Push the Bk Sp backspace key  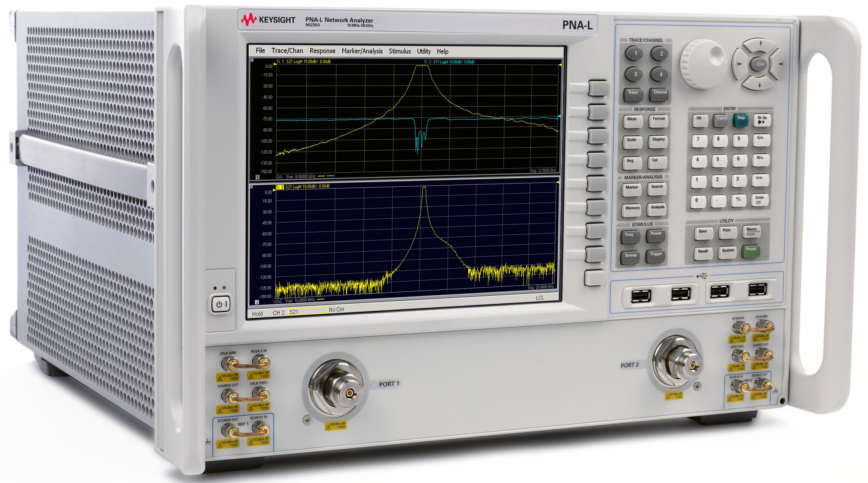tap(762, 119)
